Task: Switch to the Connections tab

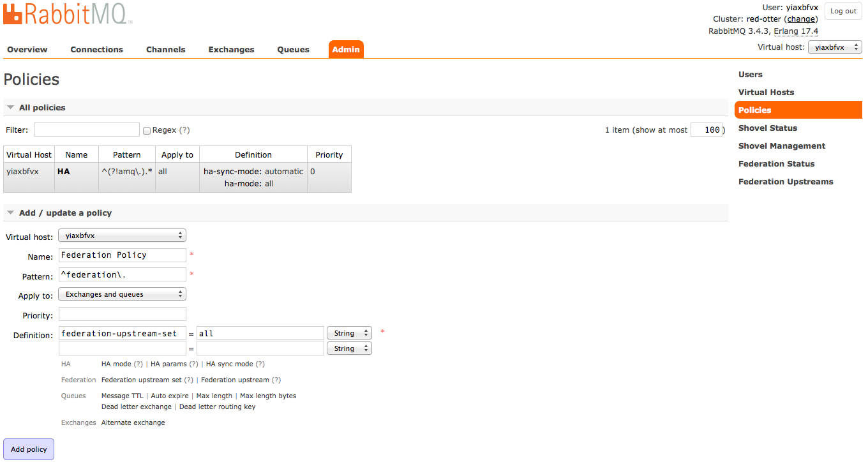Action: pos(97,49)
